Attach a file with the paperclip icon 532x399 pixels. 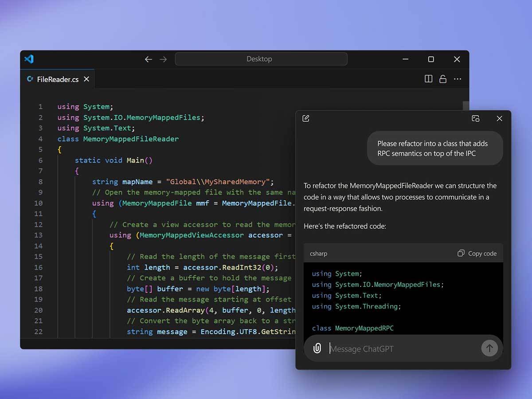coord(317,348)
